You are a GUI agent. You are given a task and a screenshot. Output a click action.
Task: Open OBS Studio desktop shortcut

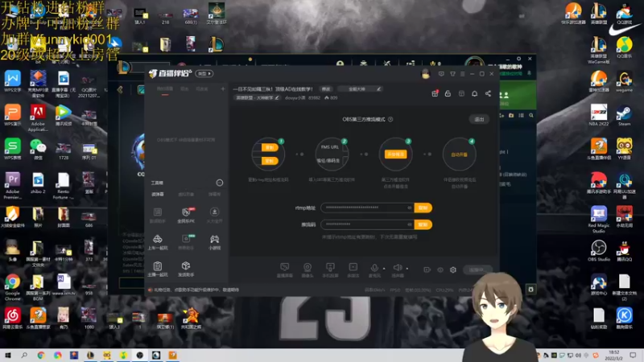[598, 250]
